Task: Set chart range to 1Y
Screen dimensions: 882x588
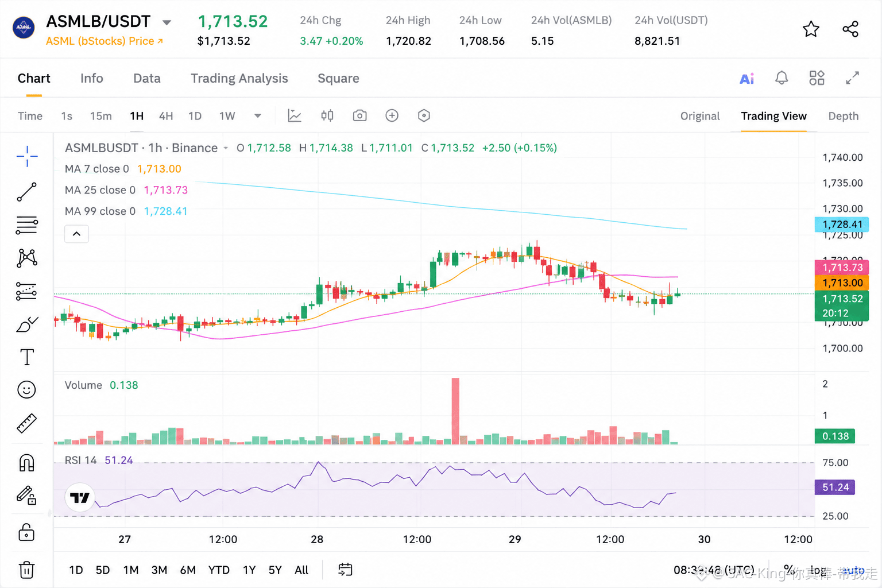Action: pyautogui.click(x=249, y=570)
